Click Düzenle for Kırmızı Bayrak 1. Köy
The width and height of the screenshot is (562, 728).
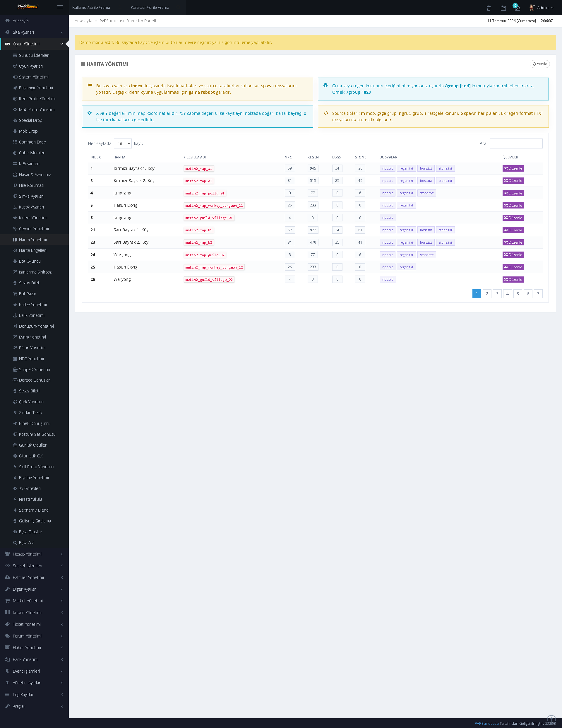point(513,169)
